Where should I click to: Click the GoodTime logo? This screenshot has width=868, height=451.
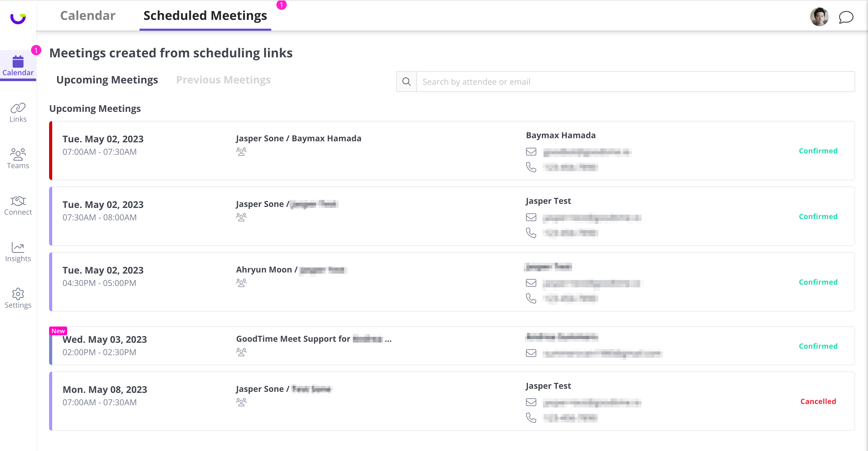tap(18, 18)
